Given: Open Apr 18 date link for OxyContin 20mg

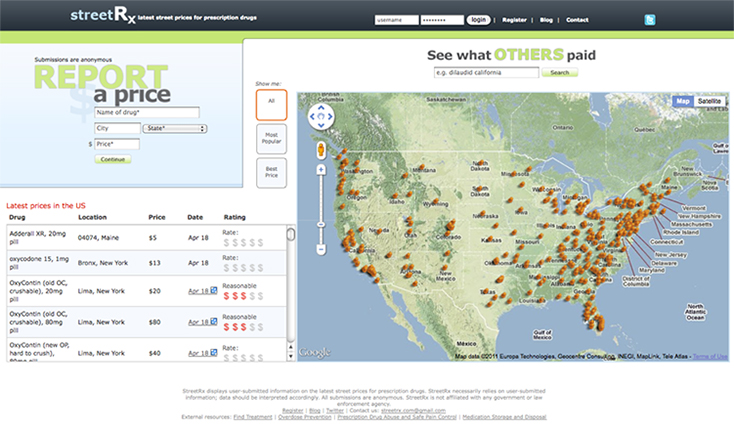Looking at the screenshot, I should pyautogui.click(x=198, y=291).
